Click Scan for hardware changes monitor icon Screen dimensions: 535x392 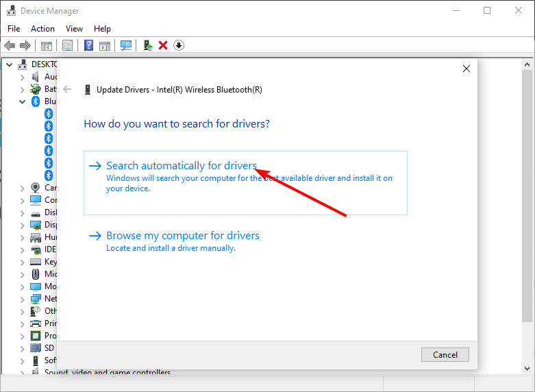pos(126,45)
